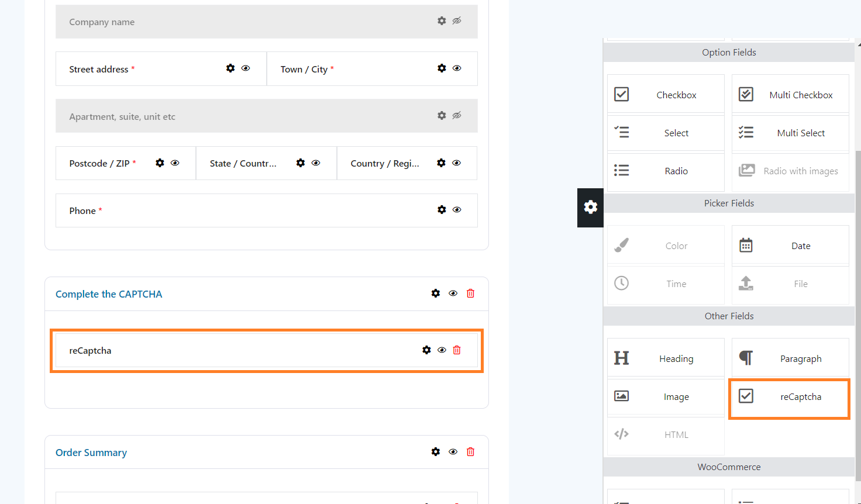Toggle visibility of Complete the CAPTCHA section
This screenshot has height=504, width=861.
453,294
